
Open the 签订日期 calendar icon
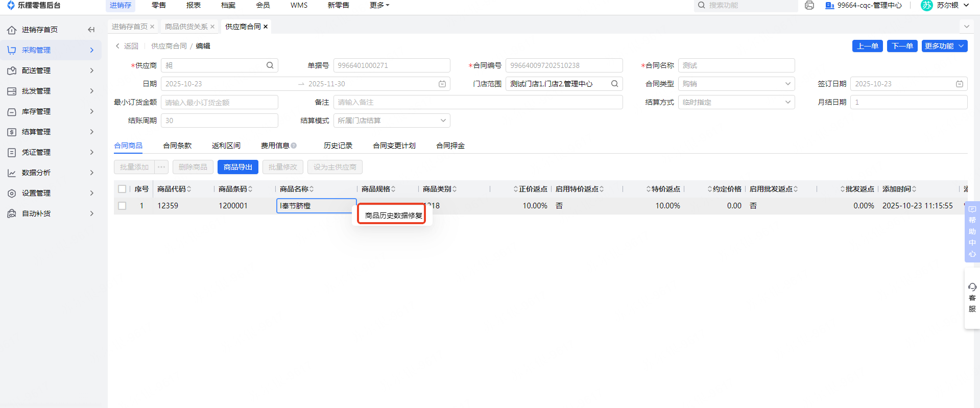coord(960,84)
